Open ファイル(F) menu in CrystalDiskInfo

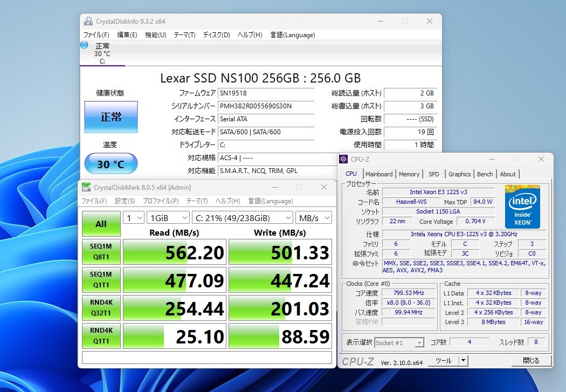coord(96,35)
